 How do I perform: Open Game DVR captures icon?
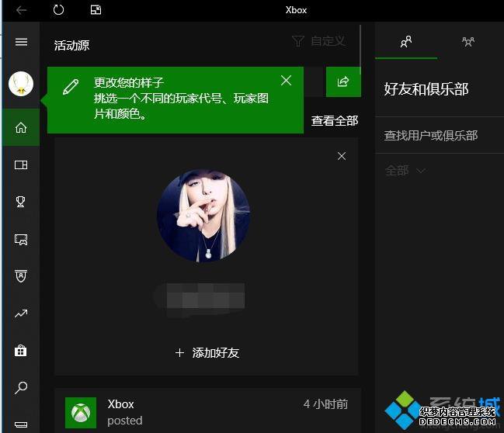[x=21, y=239]
